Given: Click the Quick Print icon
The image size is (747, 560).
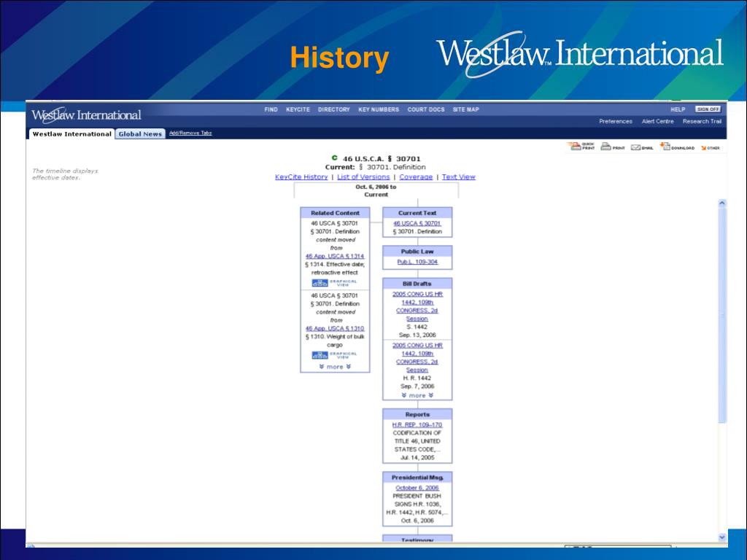Looking at the screenshot, I should (581, 147).
